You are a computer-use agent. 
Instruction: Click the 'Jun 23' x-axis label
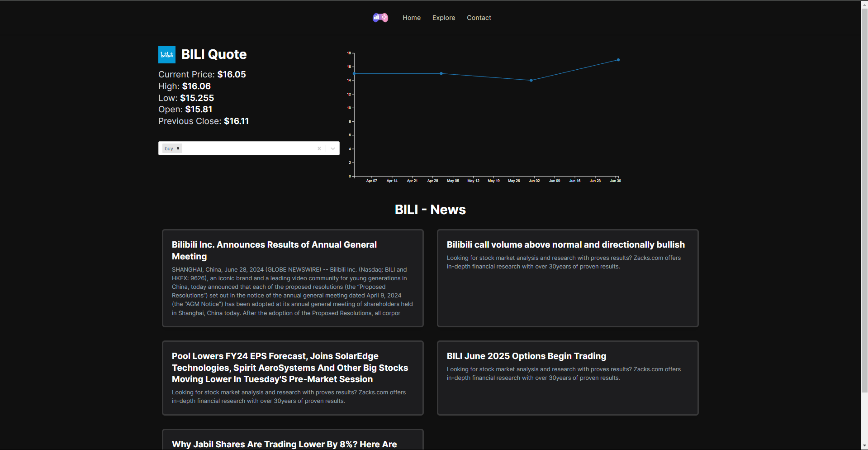click(595, 181)
